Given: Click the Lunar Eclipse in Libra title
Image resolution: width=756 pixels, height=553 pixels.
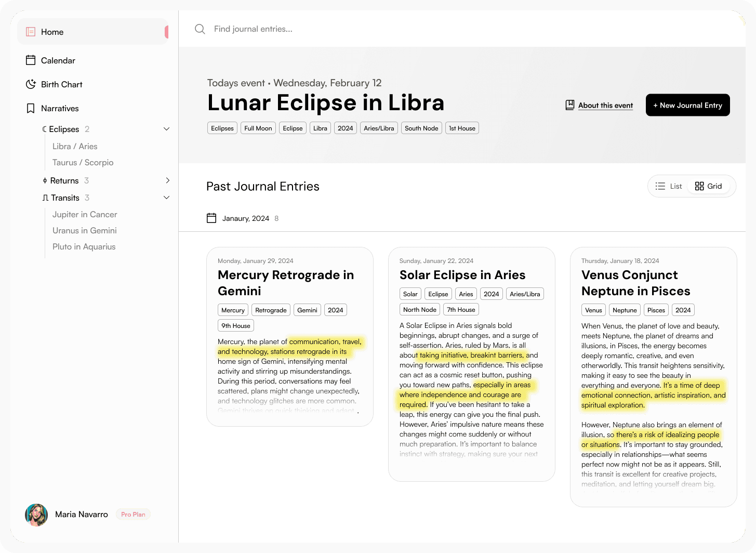Looking at the screenshot, I should click(x=326, y=103).
